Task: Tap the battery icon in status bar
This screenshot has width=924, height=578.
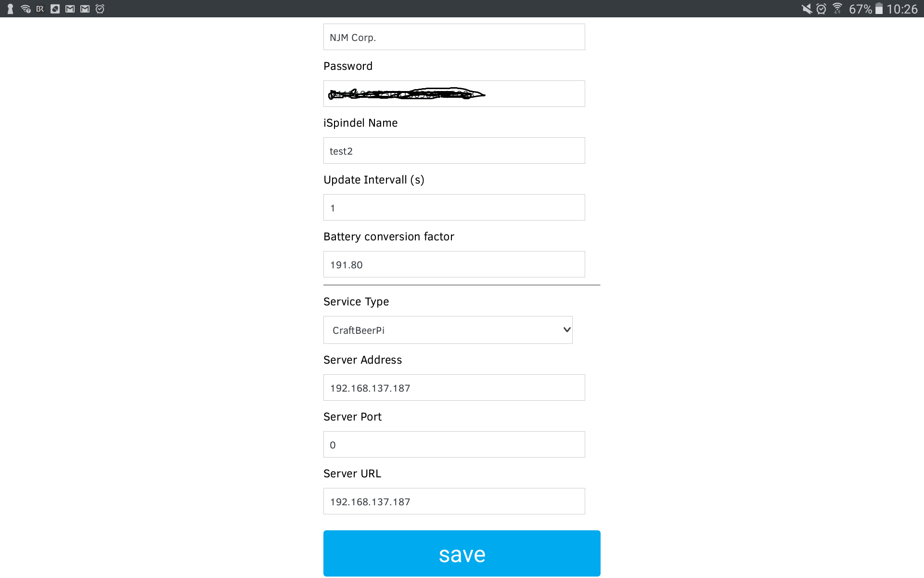Action: 879,9
